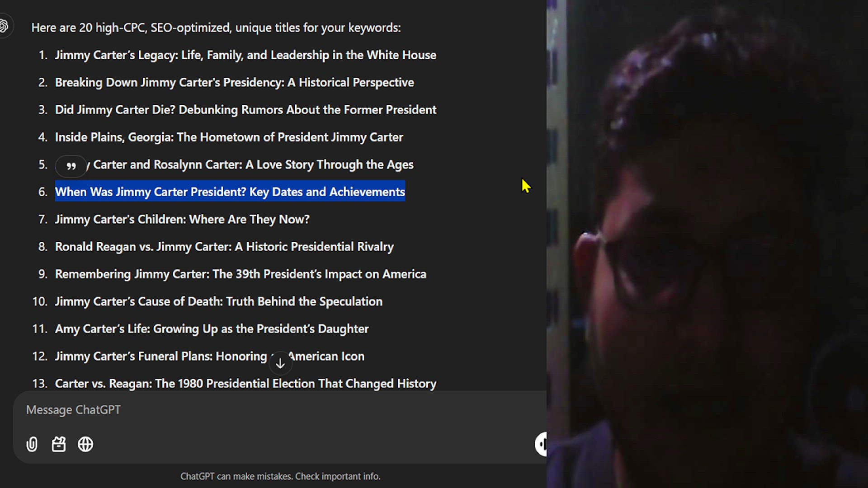Select the Jimmy Carter's Children title

182,219
